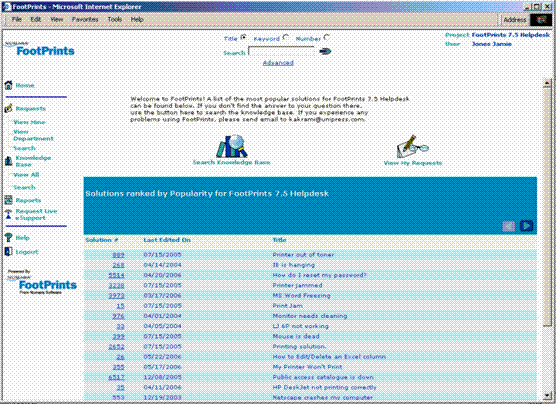Click View All under Knowledge Base
The width and height of the screenshot is (556, 404).
(x=26, y=175)
